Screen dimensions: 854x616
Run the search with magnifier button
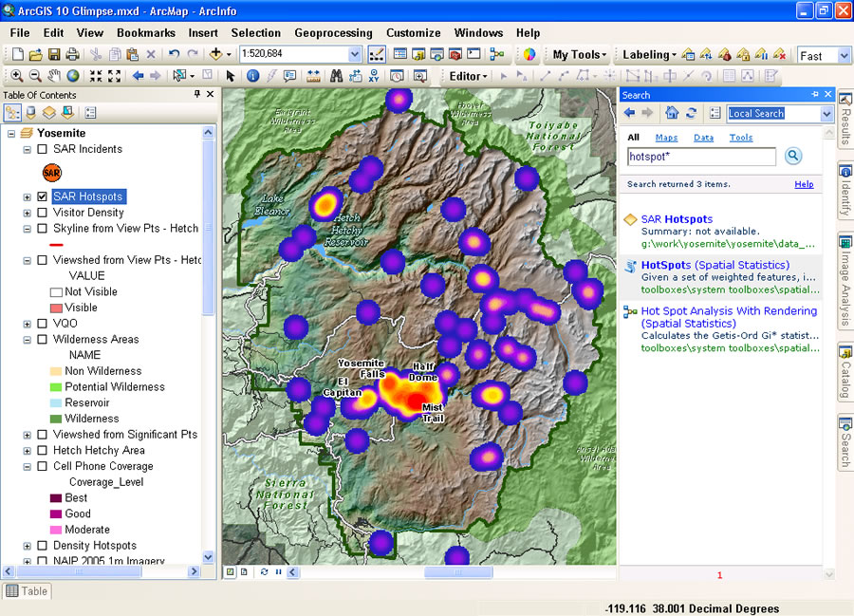click(793, 157)
